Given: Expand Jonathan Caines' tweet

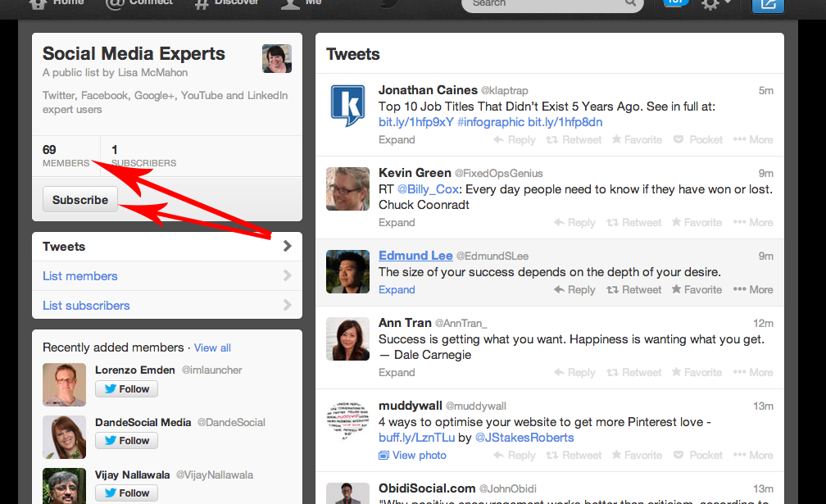Looking at the screenshot, I should click(x=397, y=139).
